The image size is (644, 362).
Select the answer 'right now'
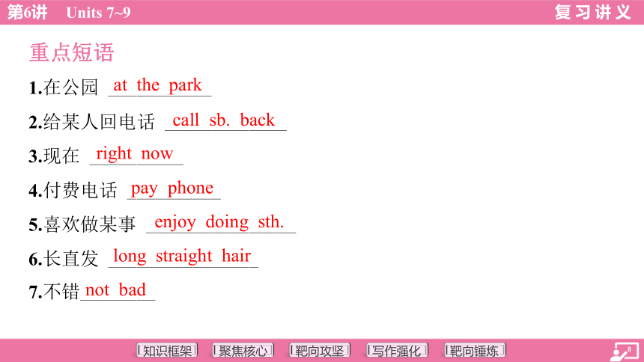coord(134,154)
